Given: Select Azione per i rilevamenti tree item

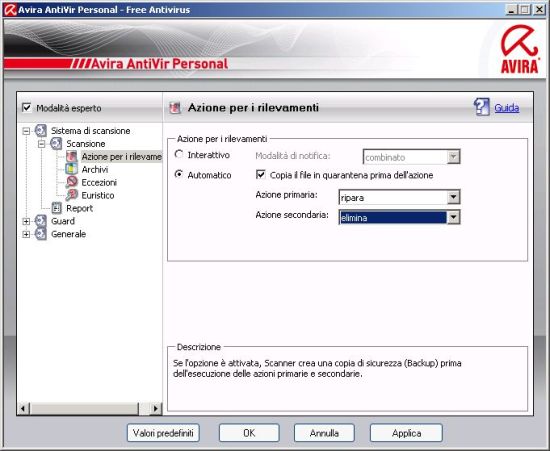Looking at the screenshot, I should tap(121, 157).
